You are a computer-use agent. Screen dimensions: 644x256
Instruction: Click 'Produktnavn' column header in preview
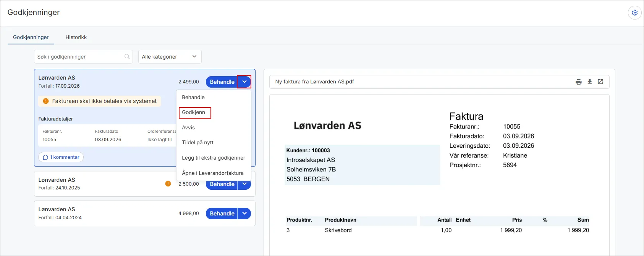click(x=341, y=220)
